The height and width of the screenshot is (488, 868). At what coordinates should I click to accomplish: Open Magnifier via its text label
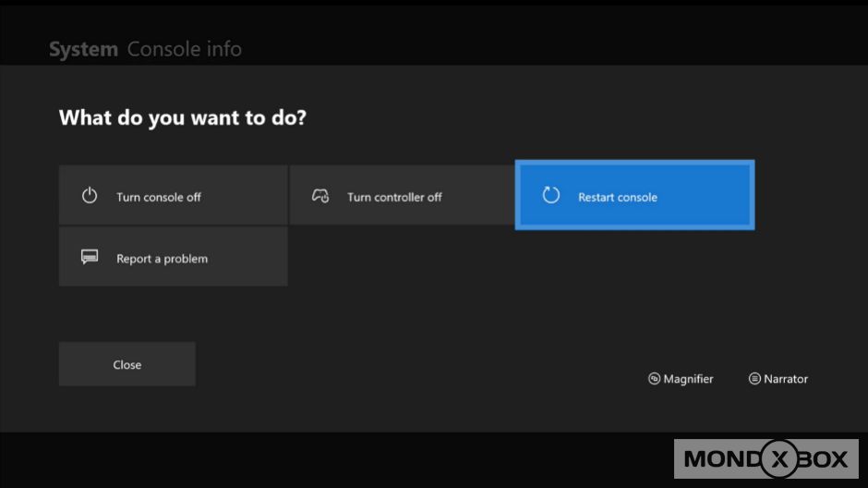(x=688, y=379)
